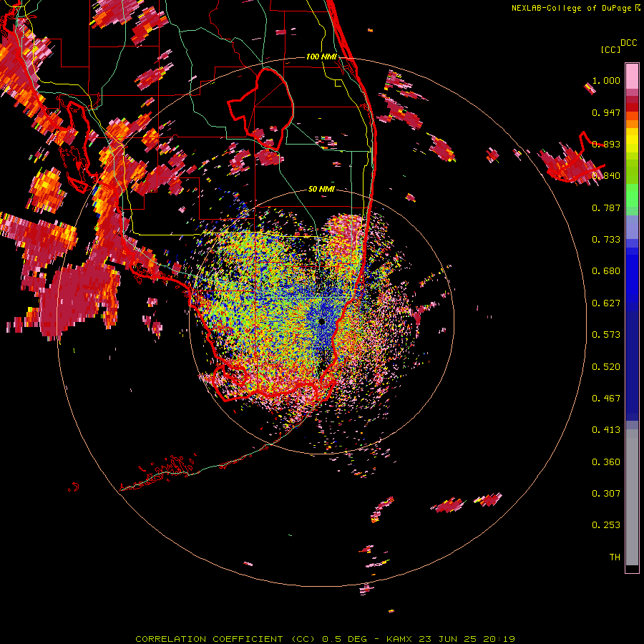Select the 0.307 scale value
This screenshot has width=644, height=644.
point(606,493)
